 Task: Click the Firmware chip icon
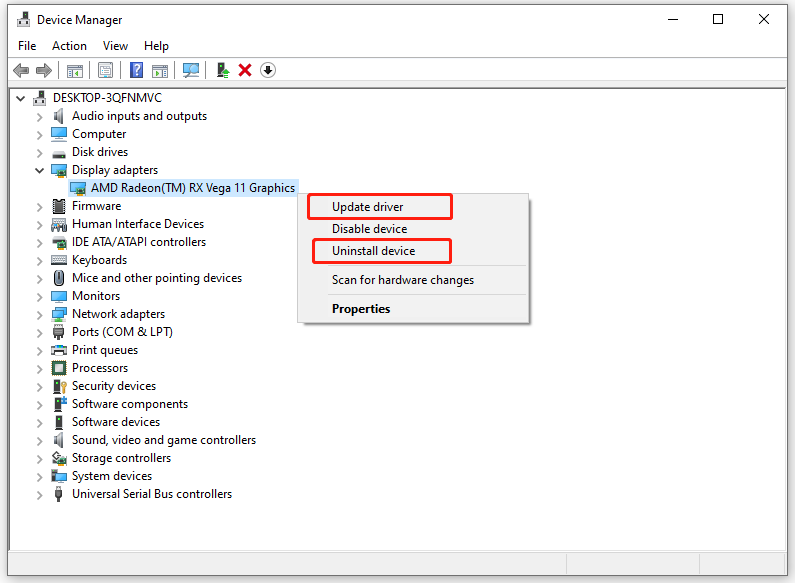point(59,206)
